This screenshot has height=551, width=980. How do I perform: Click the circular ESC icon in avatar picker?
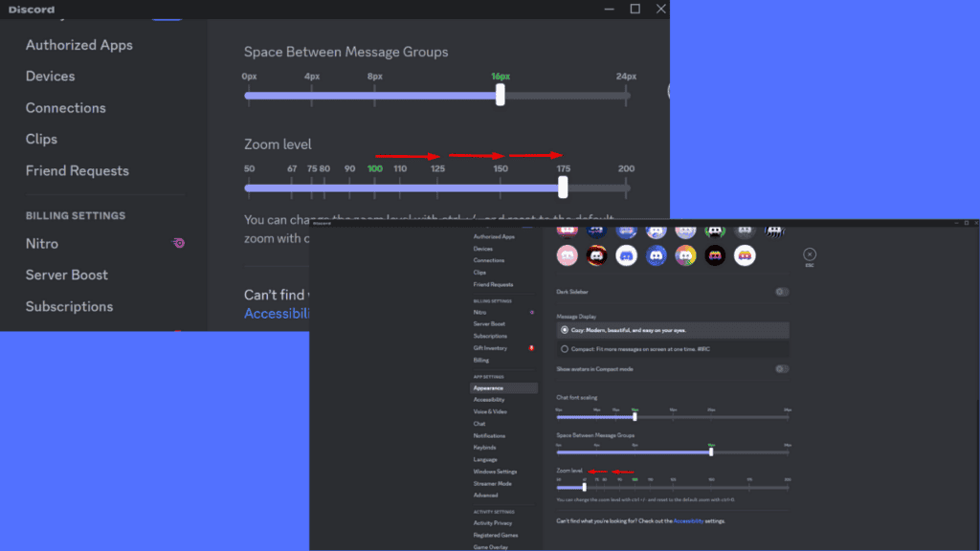[x=809, y=253]
